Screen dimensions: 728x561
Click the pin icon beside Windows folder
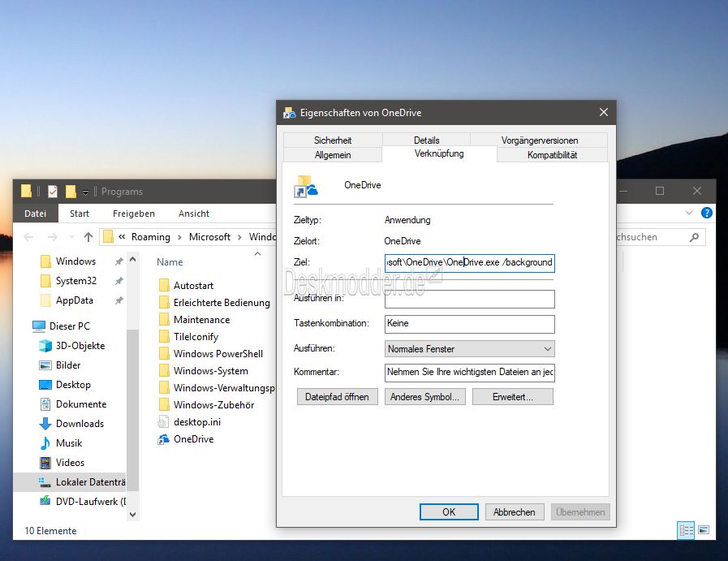[118, 261]
